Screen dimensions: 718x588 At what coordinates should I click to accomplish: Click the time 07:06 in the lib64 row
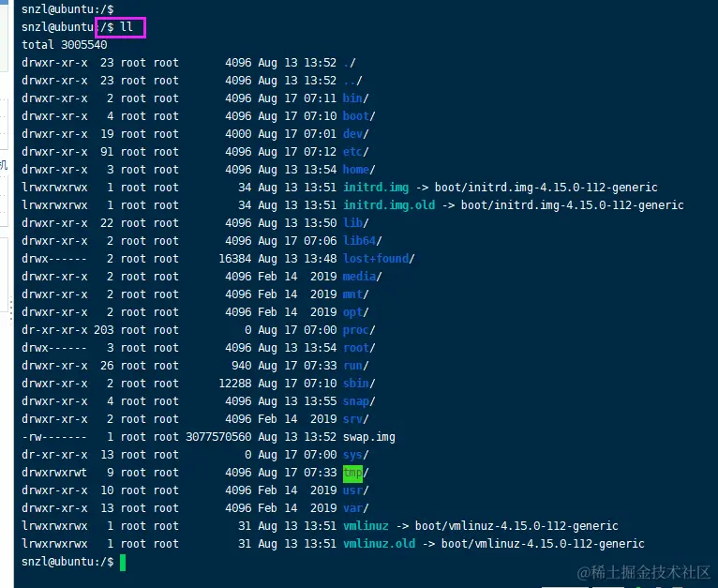tap(320, 241)
